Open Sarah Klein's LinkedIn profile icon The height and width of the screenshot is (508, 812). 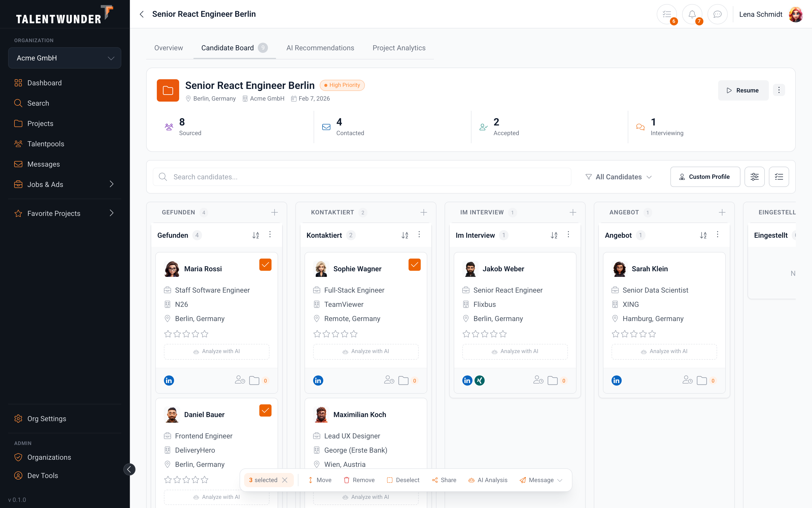[x=616, y=380]
